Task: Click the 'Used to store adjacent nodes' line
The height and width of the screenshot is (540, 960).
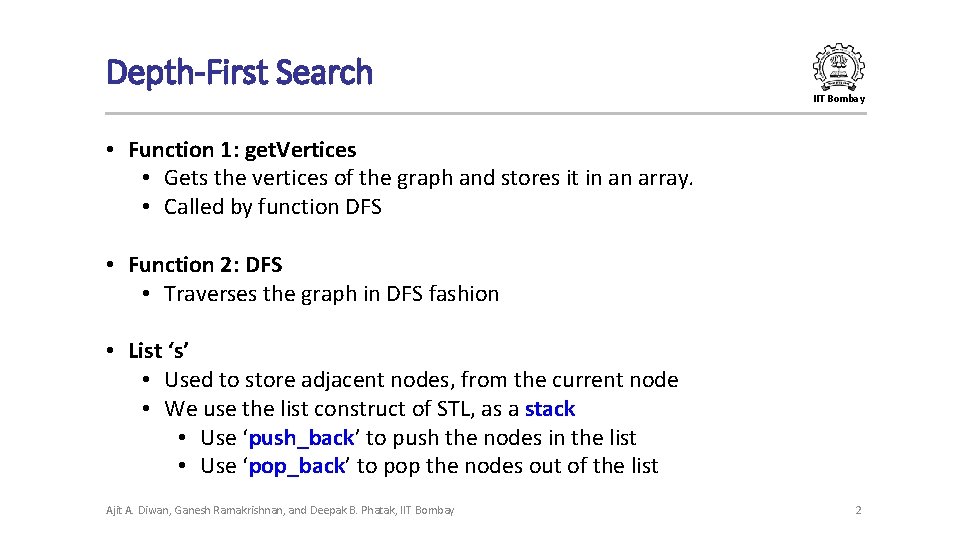Action: pos(421,380)
